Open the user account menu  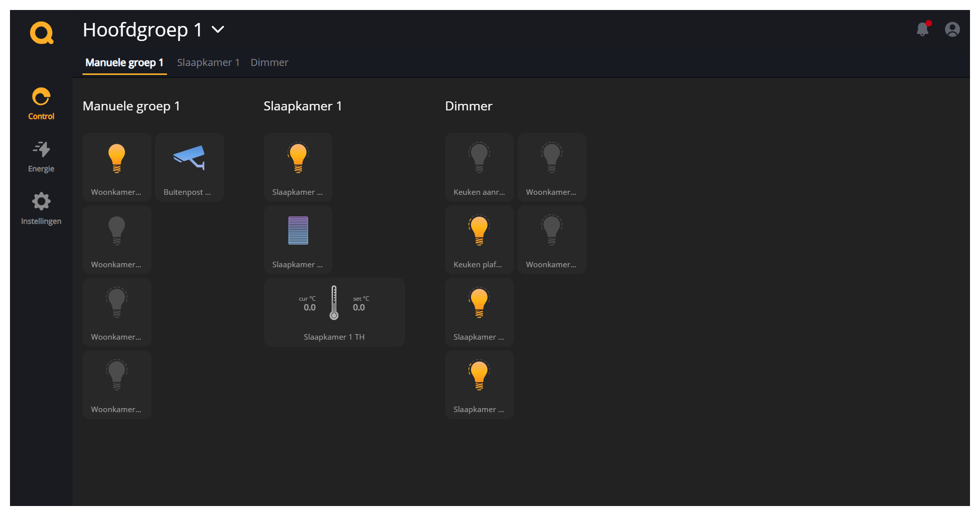coord(952,29)
